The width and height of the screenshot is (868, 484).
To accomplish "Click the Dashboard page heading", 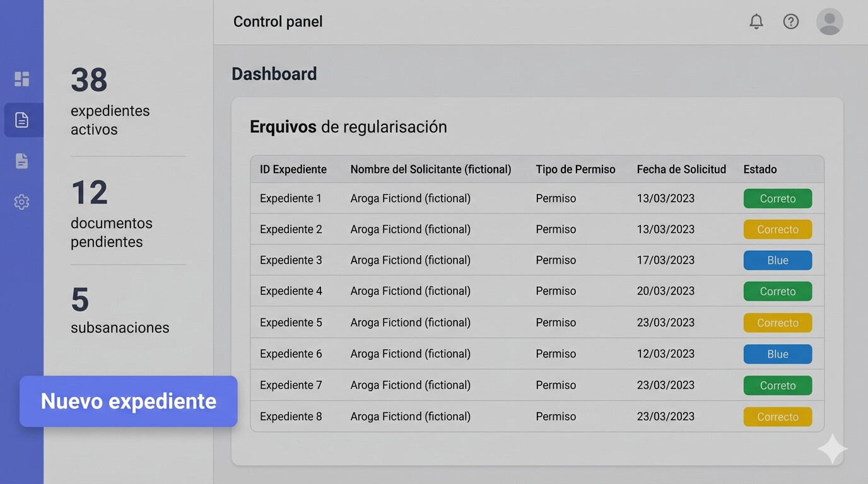I will [x=274, y=74].
